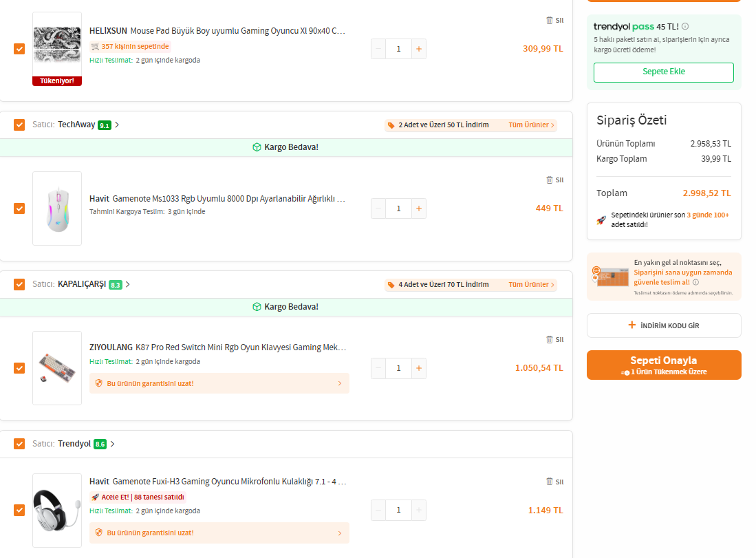The image size is (756, 558).
Task: Click rocket icon next to Acele Et
Action: (x=95, y=497)
